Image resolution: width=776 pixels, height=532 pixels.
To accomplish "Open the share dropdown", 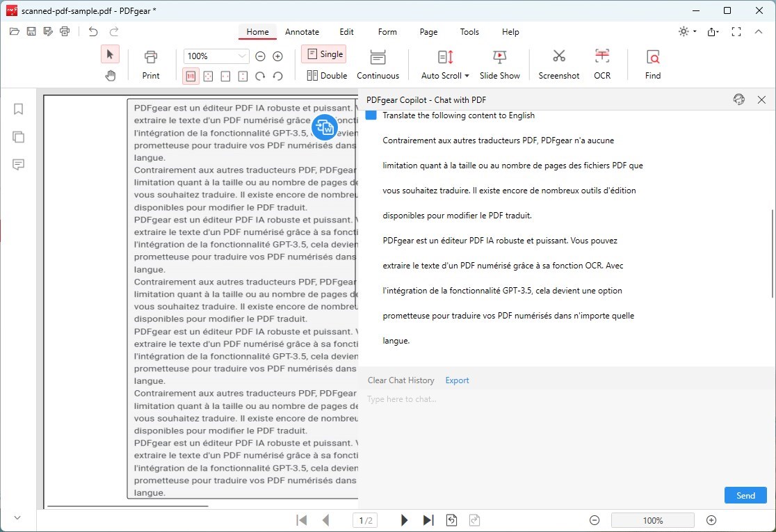I will (713, 32).
